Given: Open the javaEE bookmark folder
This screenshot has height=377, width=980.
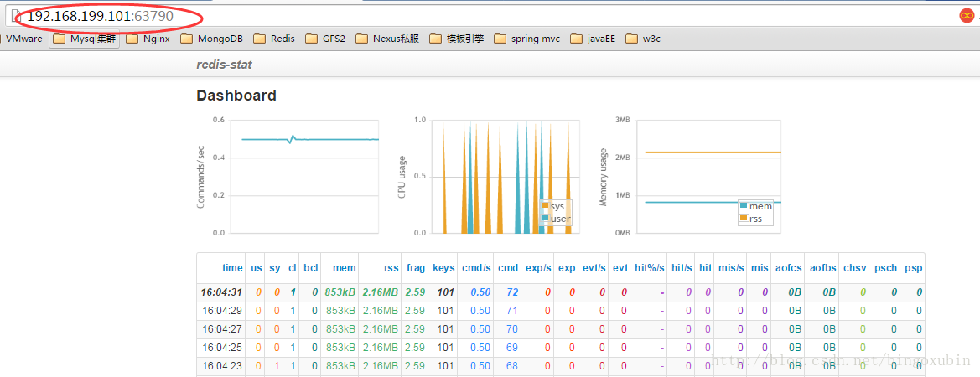Looking at the screenshot, I should click(x=593, y=39).
